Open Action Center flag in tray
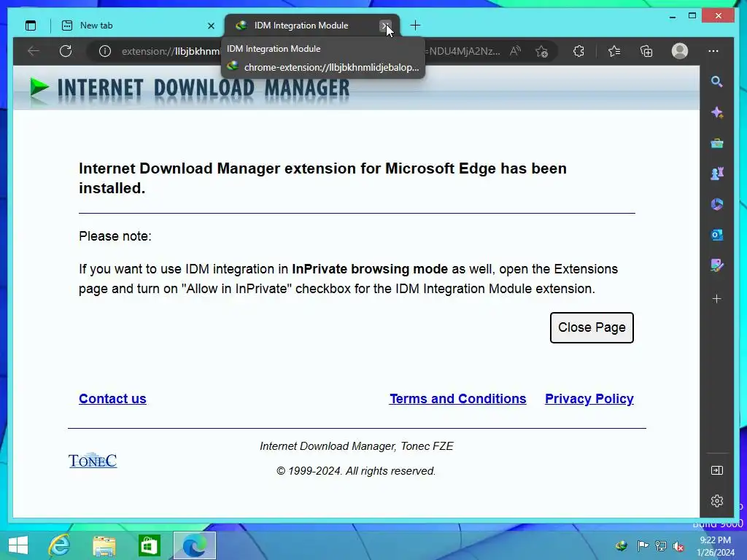This screenshot has width=747, height=560. point(642,545)
